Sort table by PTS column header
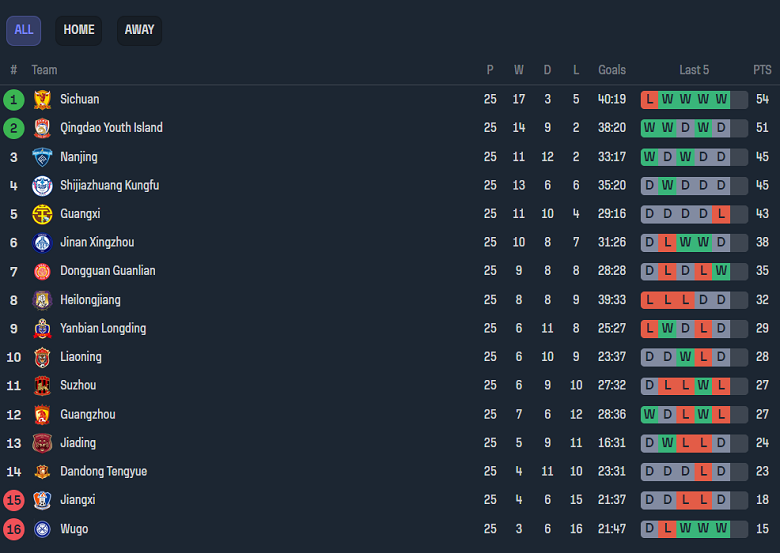 (x=762, y=70)
